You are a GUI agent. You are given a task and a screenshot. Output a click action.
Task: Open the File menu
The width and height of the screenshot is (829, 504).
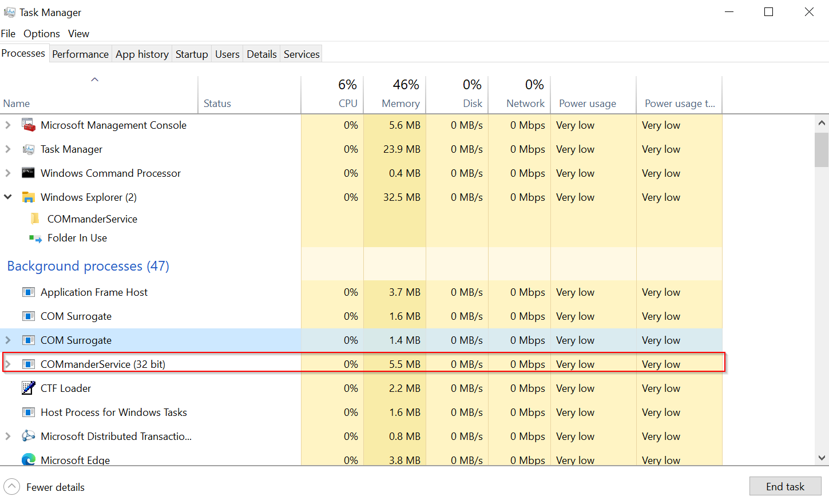click(8, 34)
